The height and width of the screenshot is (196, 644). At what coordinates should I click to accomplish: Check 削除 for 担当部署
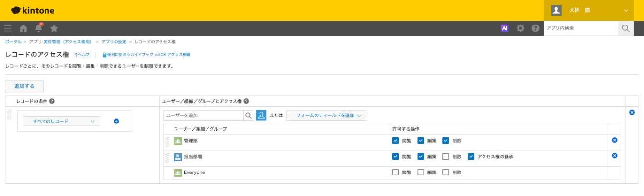(x=446, y=157)
